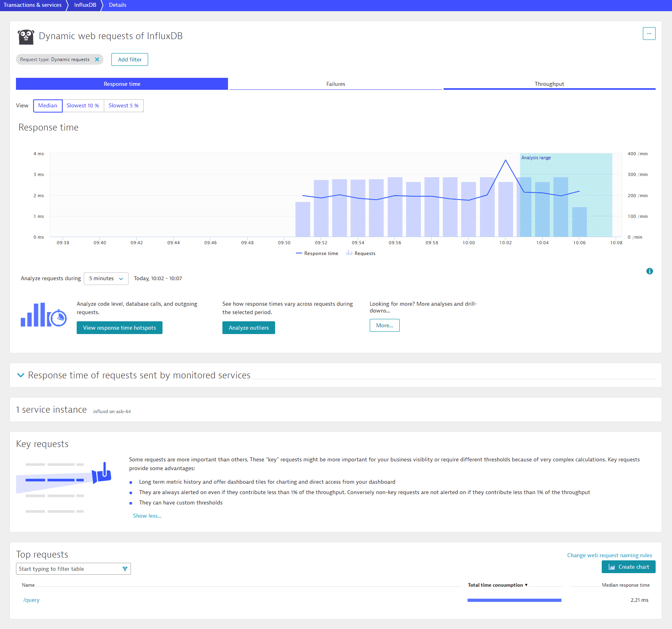
Task: Click View response time hotspots button
Action: pos(119,328)
